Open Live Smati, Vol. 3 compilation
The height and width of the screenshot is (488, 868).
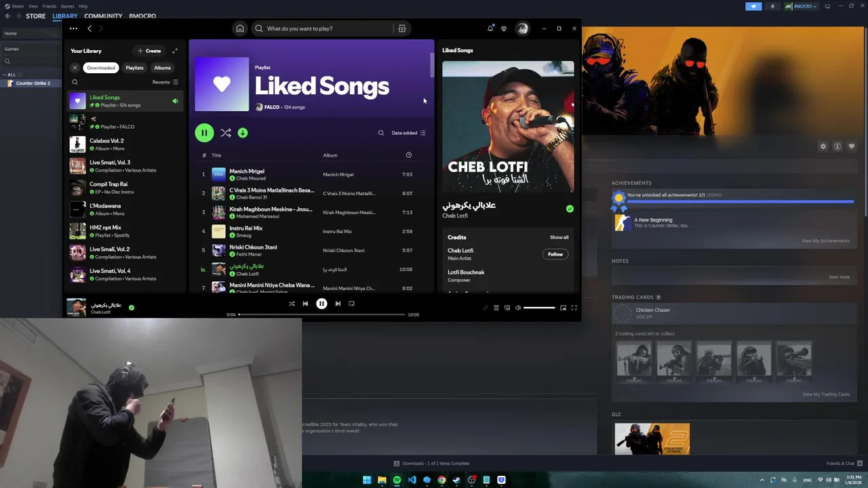(125, 166)
